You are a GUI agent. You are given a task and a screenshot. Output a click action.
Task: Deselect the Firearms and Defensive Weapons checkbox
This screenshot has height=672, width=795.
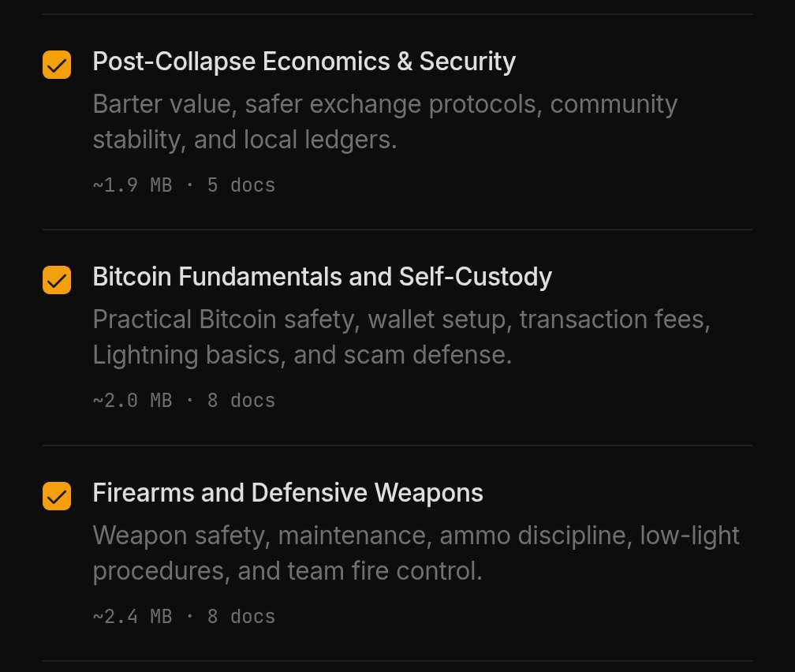tap(57, 496)
